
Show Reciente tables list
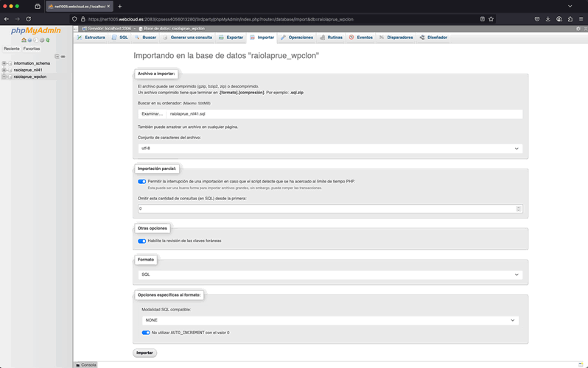pyautogui.click(x=12, y=49)
